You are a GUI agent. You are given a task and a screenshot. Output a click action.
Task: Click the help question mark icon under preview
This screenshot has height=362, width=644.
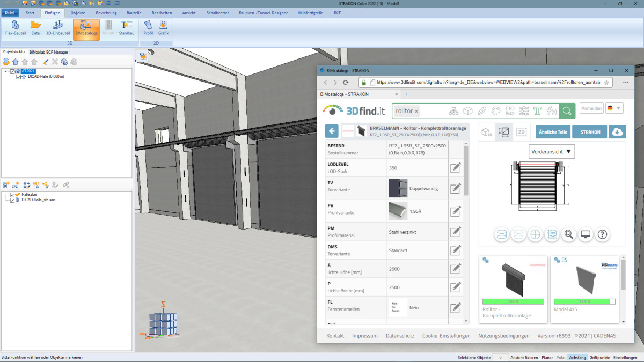pyautogui.click(x=602, y=234)
